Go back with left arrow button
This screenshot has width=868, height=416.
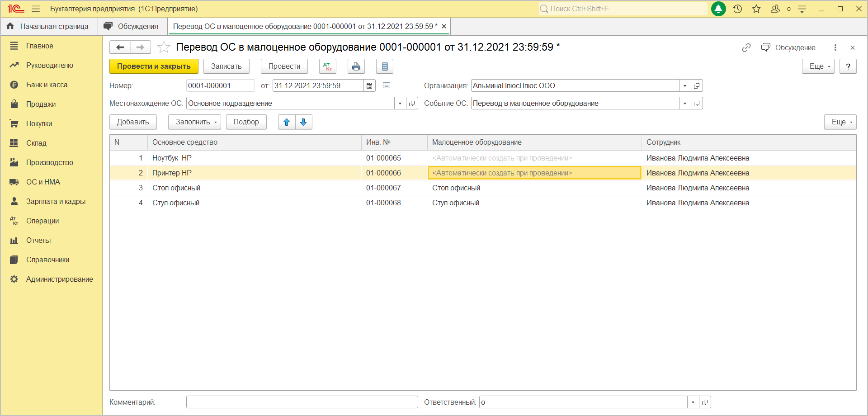[120, 47]
